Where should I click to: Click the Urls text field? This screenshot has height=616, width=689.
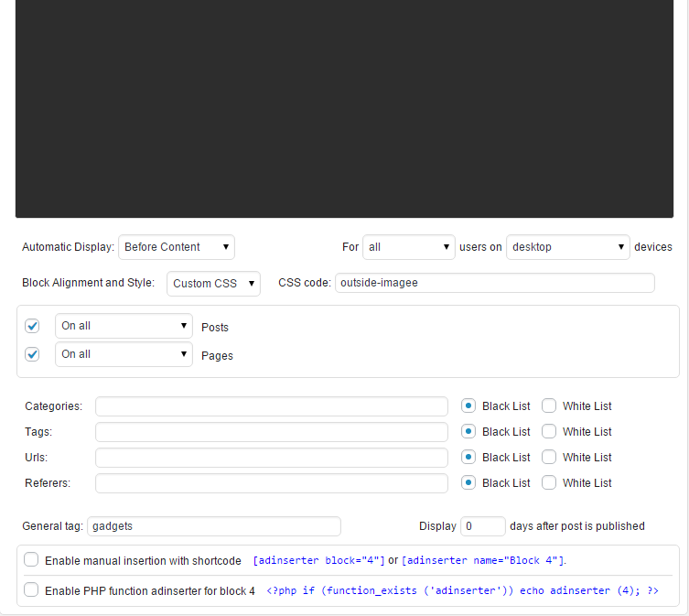[272, 458]
